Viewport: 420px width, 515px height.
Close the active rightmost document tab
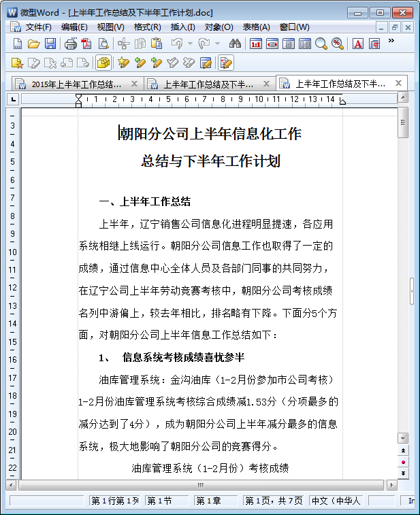click(399, 83)
